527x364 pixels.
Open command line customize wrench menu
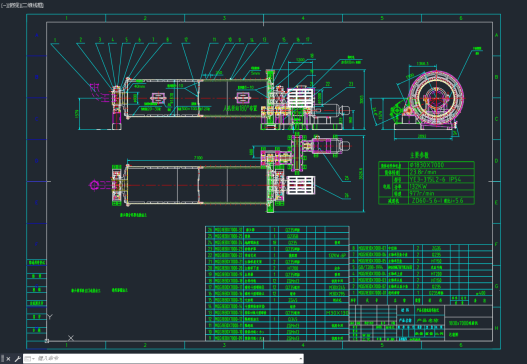17,359
